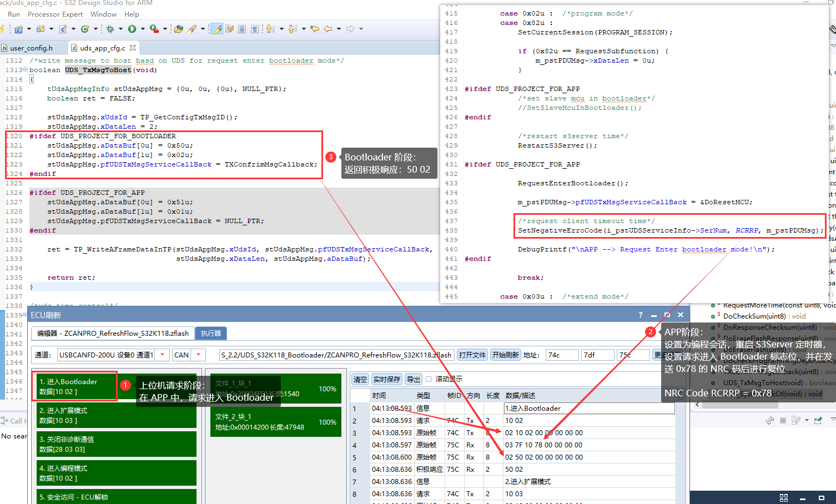The height and width of the screenshot is (504, 836).
Task: Click the Search flashlight icon in toolbar
Action: (192, 29)
